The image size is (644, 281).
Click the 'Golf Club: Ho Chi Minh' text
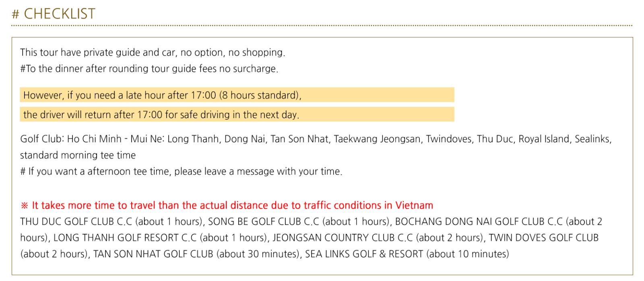pos(71,139)
